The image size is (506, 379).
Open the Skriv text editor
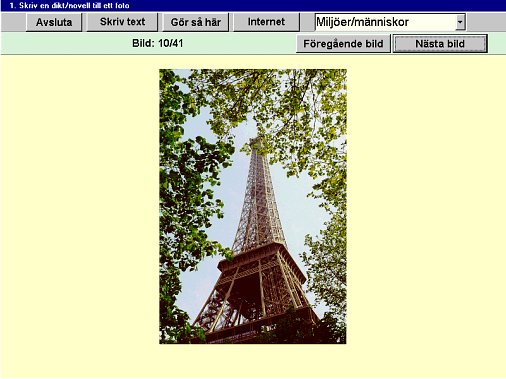tap(122, 22)
